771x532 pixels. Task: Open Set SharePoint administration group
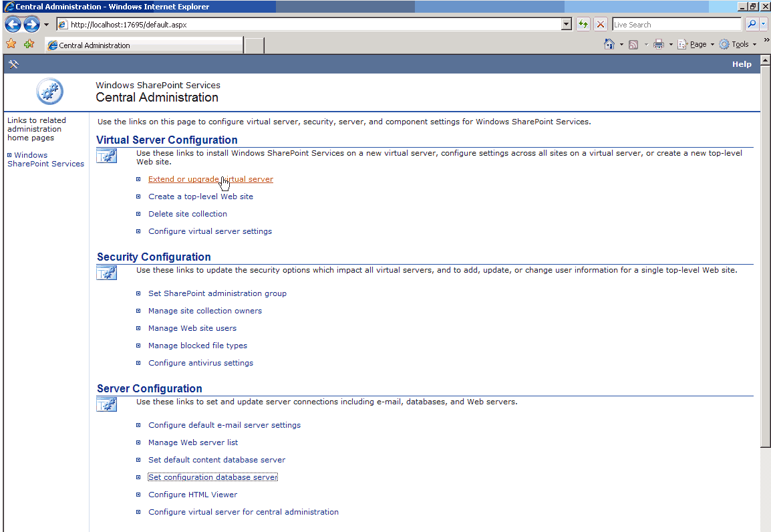point(217,293)
